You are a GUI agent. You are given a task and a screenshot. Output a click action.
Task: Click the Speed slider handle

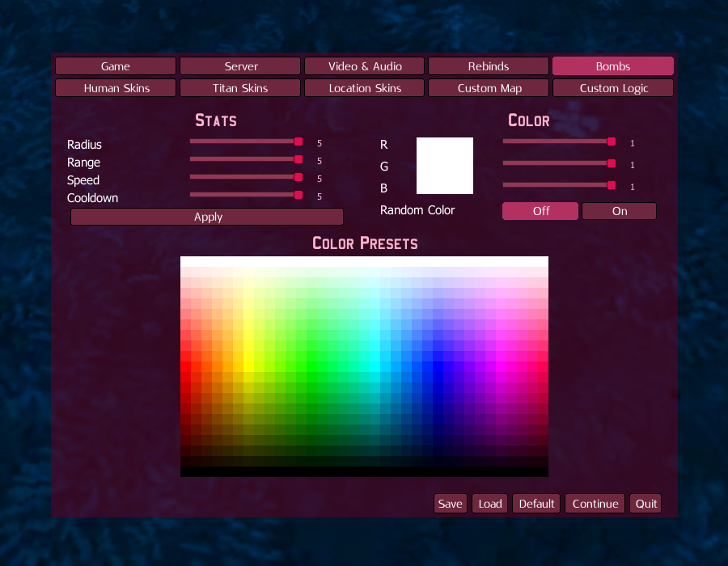pos(298,177)
